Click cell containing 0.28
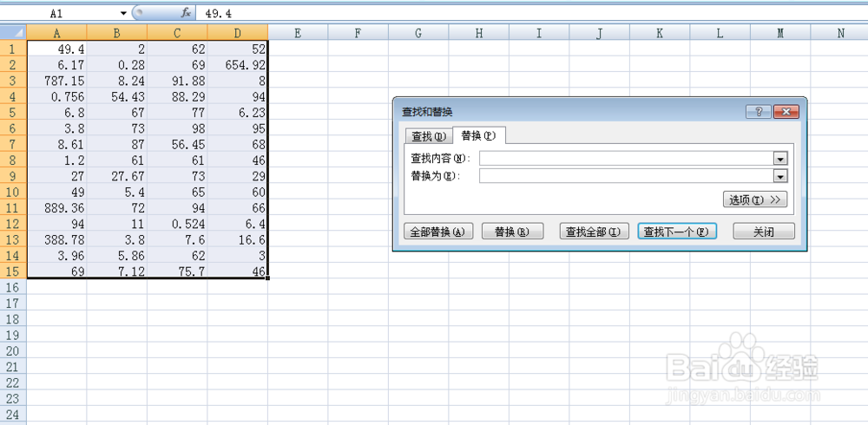The height and width of the screenshot is (425, 868). 117,65
